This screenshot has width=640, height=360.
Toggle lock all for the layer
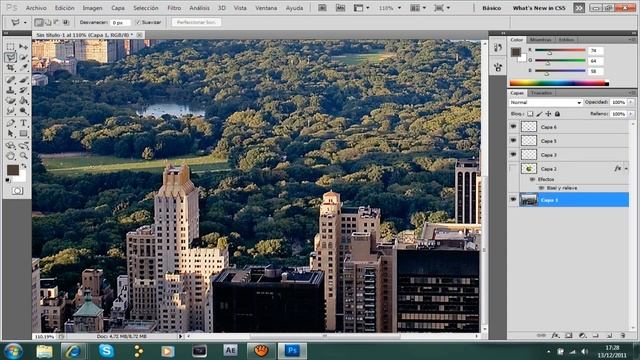557,114
